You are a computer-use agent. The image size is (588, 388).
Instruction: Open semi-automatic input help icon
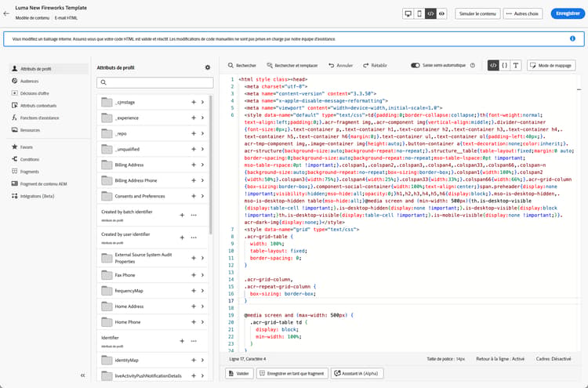(473, 65)
